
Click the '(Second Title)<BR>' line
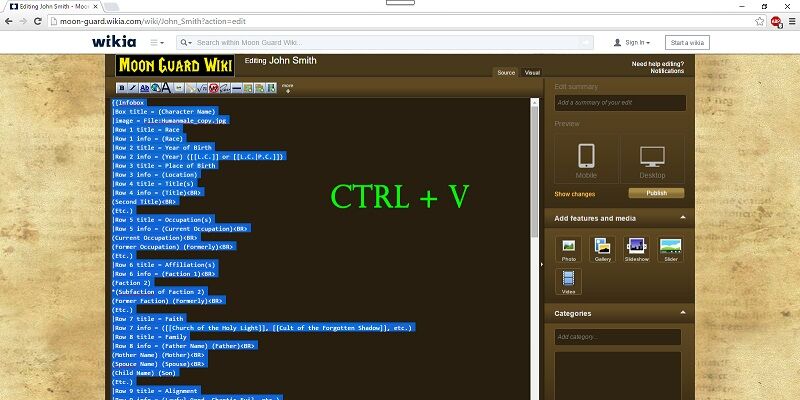point(145,202)
